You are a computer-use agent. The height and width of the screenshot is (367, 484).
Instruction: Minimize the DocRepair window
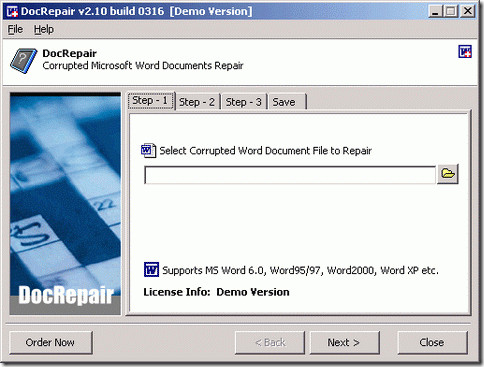(435, 11)
